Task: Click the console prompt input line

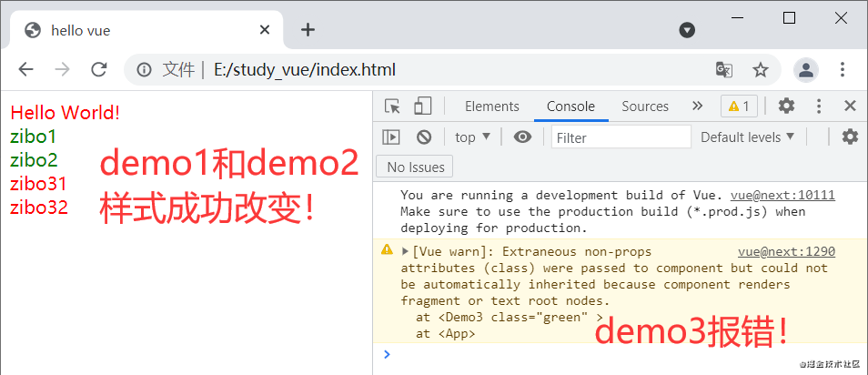Action: pyautogui.click(x=620, y=354)
